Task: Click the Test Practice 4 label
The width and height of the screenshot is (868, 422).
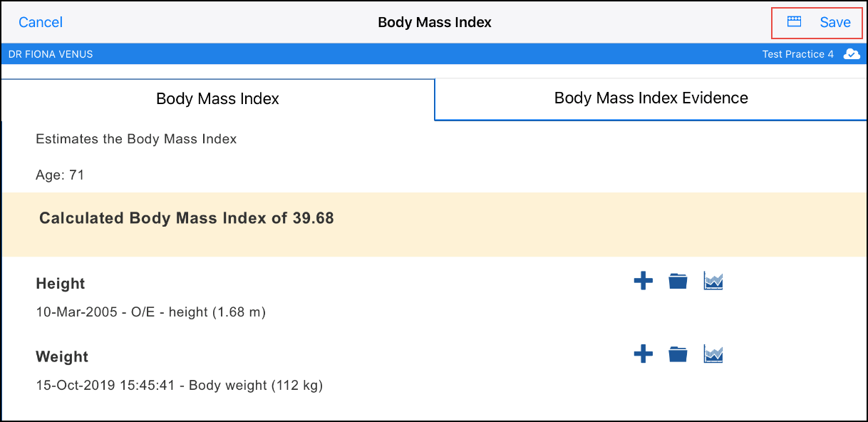Action: coord(797,54)
